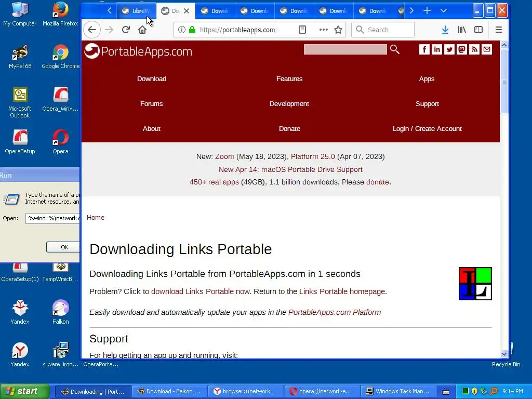Image resolution: width=532 pixels, height=399 pixels.
Task: Expand the list all tabs dropdown
Action: coord(444,11)
